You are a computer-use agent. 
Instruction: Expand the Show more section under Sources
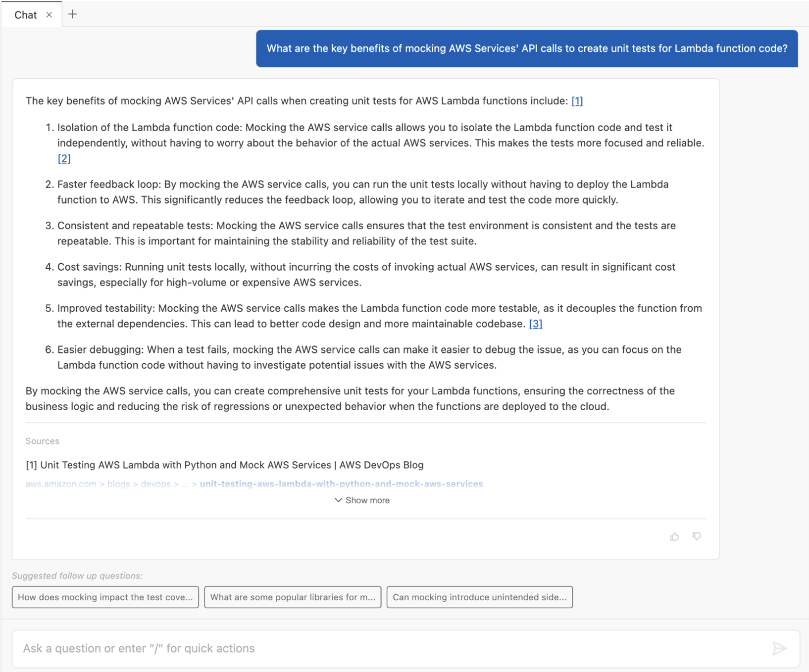[367, 500]
